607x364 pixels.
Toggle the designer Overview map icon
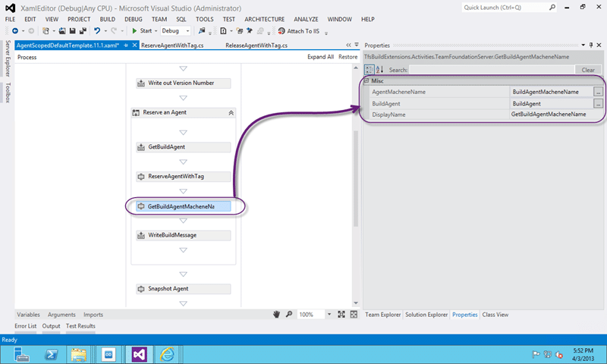pyautogui.click(x=354, y=315)
